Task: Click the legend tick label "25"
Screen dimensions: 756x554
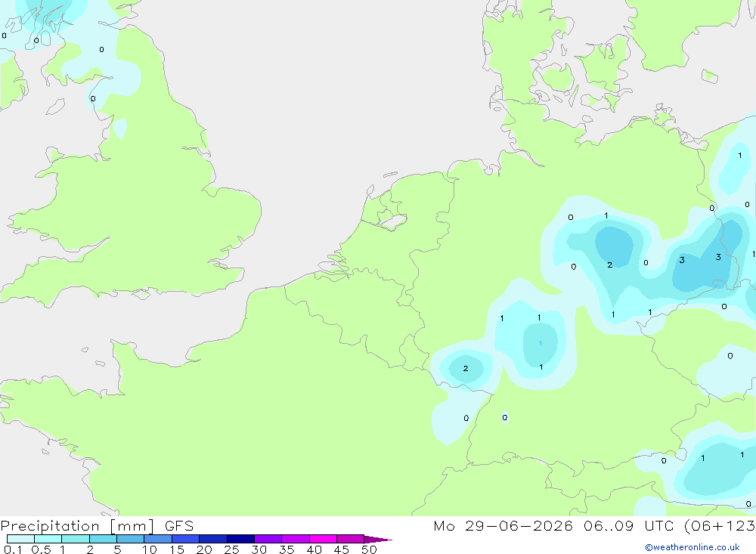Action: coord(231,549)
